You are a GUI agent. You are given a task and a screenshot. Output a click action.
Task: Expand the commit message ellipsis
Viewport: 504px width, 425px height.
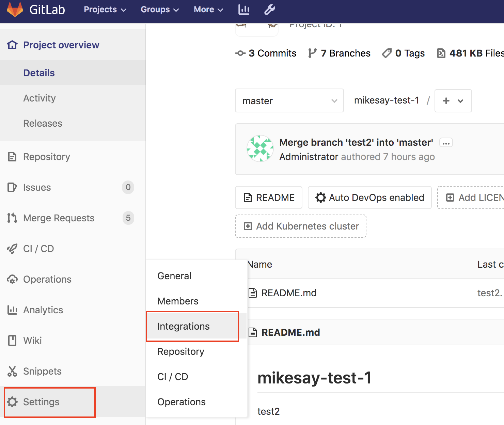coord(446,143)
